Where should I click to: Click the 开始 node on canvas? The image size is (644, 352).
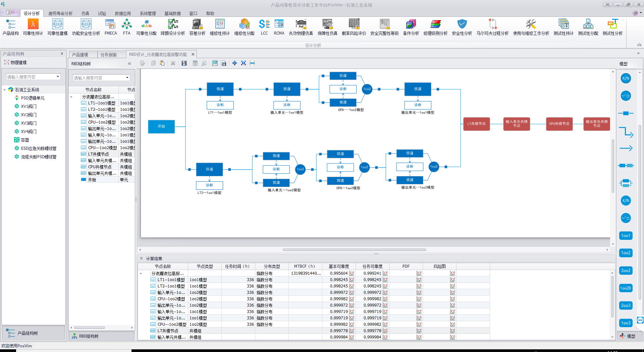pyautogui.click(x=161, y=126)
